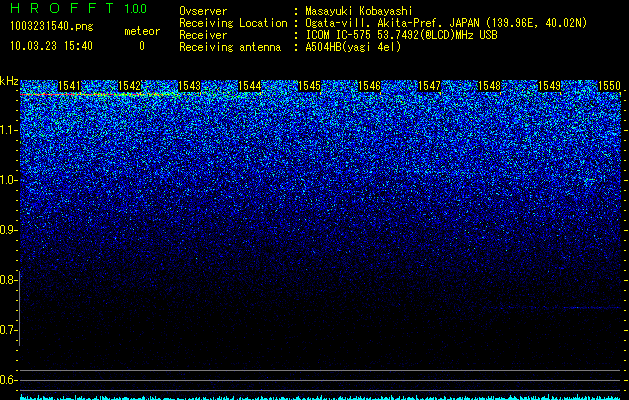Click the 1.1 kHz axis label
Screen dimensions: 629x400
8,130
